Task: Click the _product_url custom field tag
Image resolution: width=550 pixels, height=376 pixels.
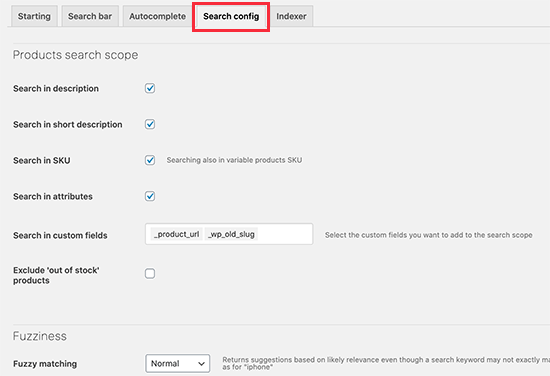Action: pos(176,234)
